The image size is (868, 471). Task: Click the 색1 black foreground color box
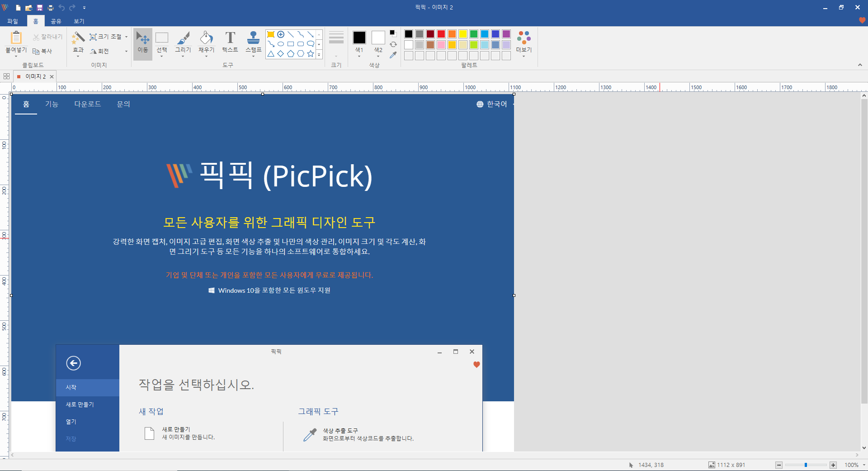coord(359,38)
